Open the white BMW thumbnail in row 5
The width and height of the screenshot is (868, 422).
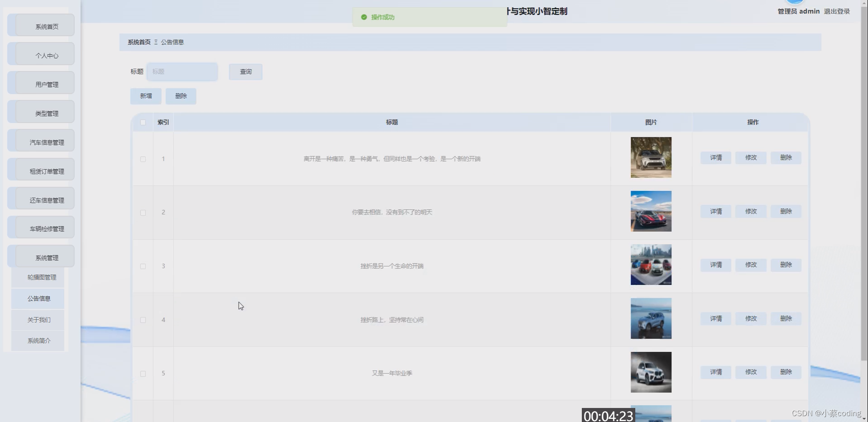click(651, 372)
